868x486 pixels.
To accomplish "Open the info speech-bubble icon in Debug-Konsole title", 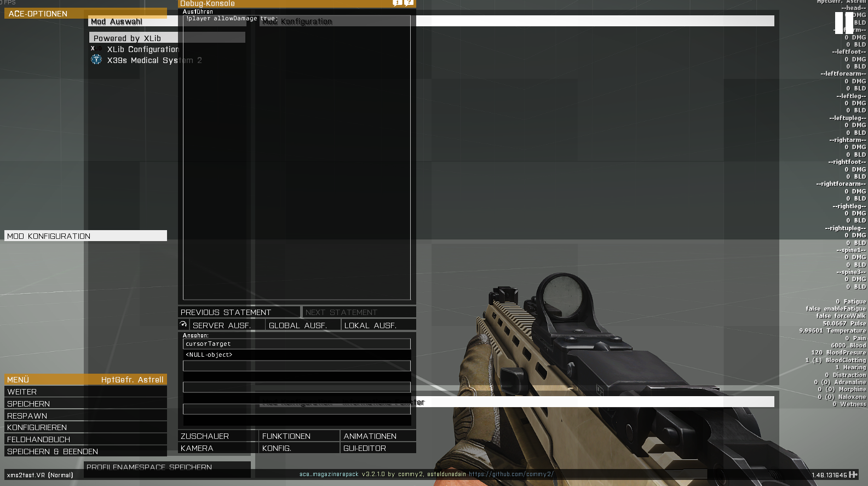I will 398,3.
